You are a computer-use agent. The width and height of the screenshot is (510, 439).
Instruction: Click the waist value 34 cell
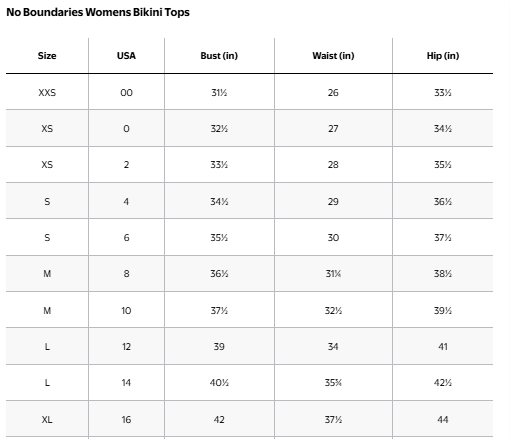click(x=333, y=347)
